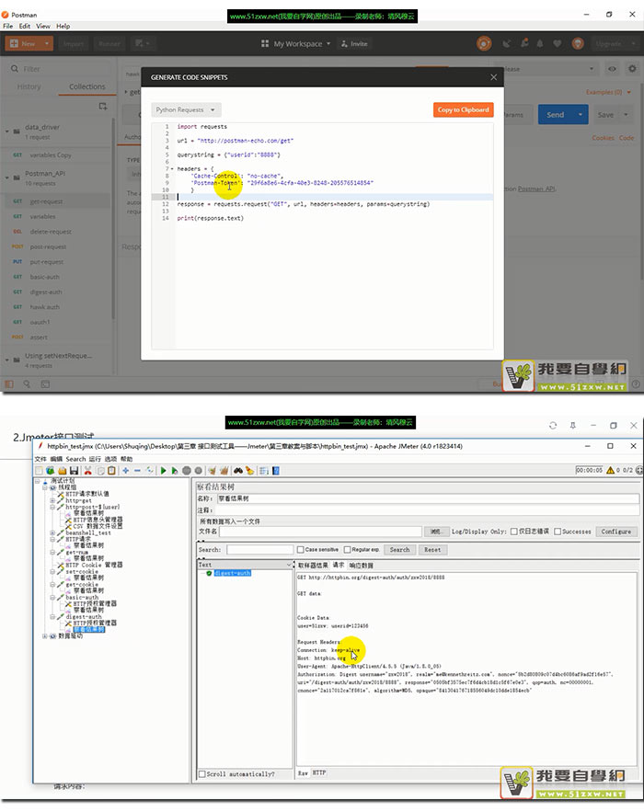Collapse the data_driver collection
The height and width of the screenshot is (812, 644).
click(7, 132)
